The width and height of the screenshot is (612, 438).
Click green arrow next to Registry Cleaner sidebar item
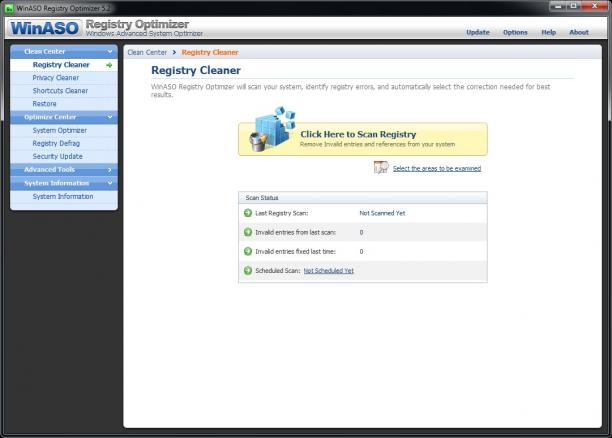coord(109,65)
